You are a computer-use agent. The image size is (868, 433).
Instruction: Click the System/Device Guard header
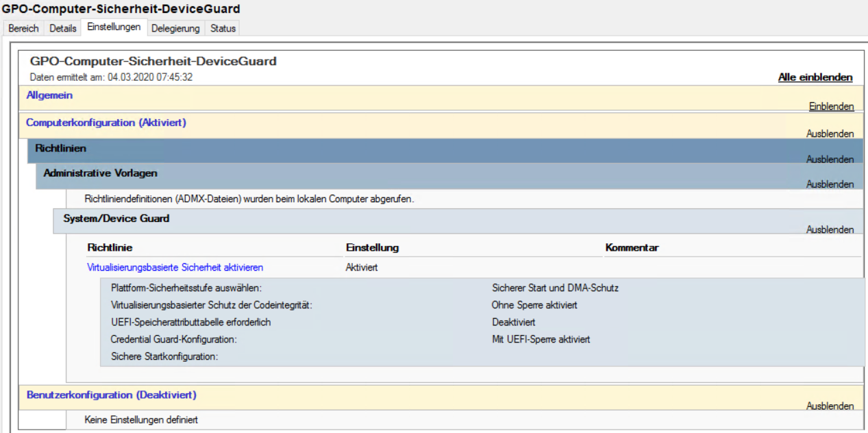click(458, 221)
